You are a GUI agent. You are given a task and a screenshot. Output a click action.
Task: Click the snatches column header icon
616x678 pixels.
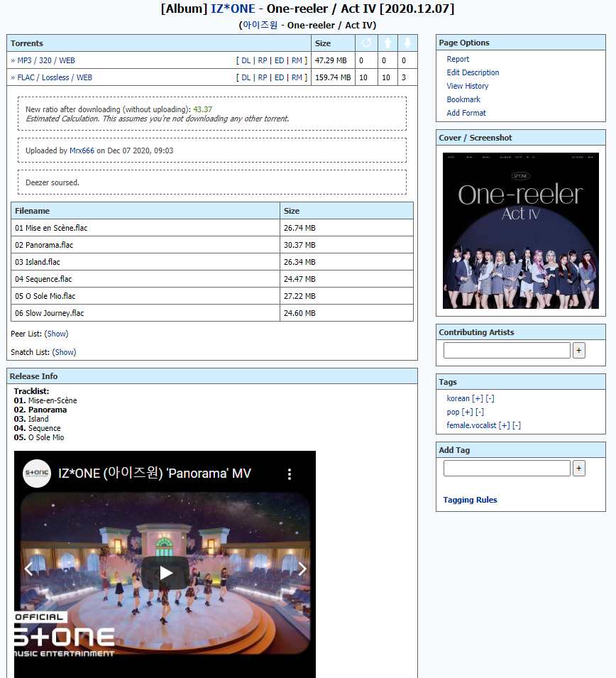click(366, 43)
